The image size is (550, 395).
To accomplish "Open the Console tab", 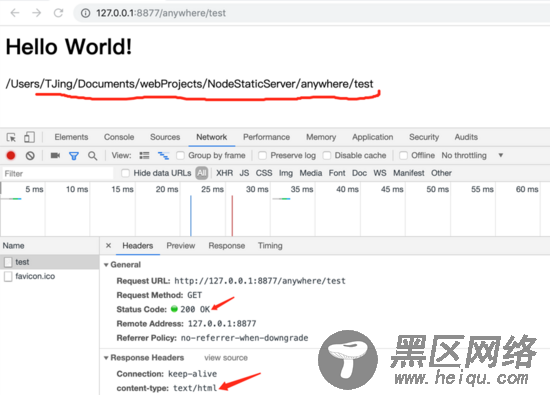I will tap(119, 137).
